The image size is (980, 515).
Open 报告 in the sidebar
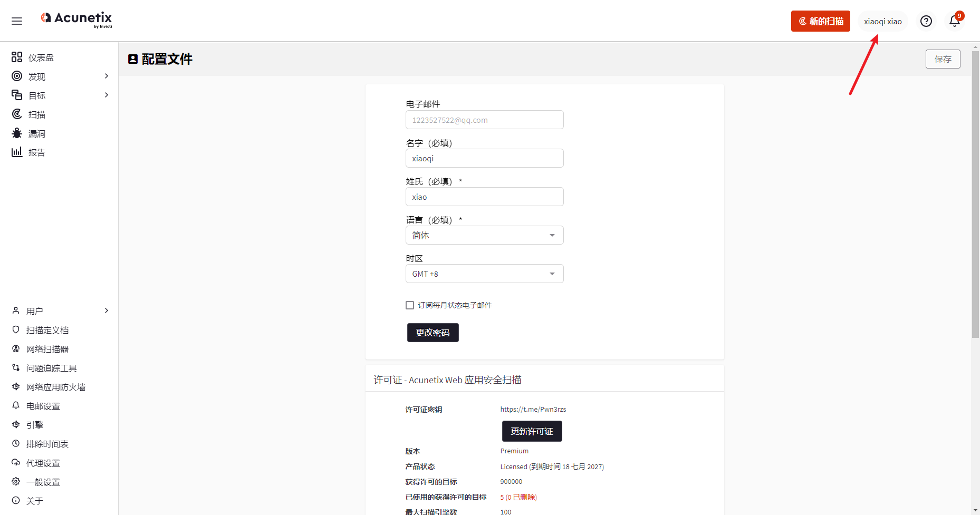tap(37, 152)
